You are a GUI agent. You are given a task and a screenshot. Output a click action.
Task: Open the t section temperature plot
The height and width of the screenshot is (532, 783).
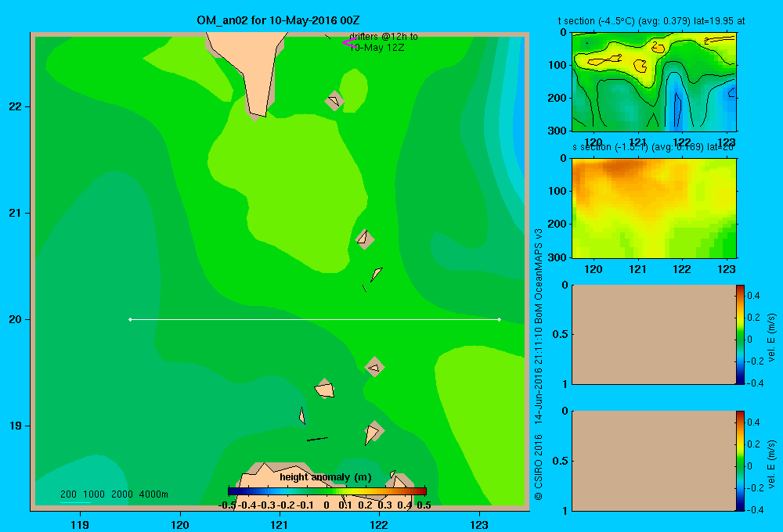point(654,82)
